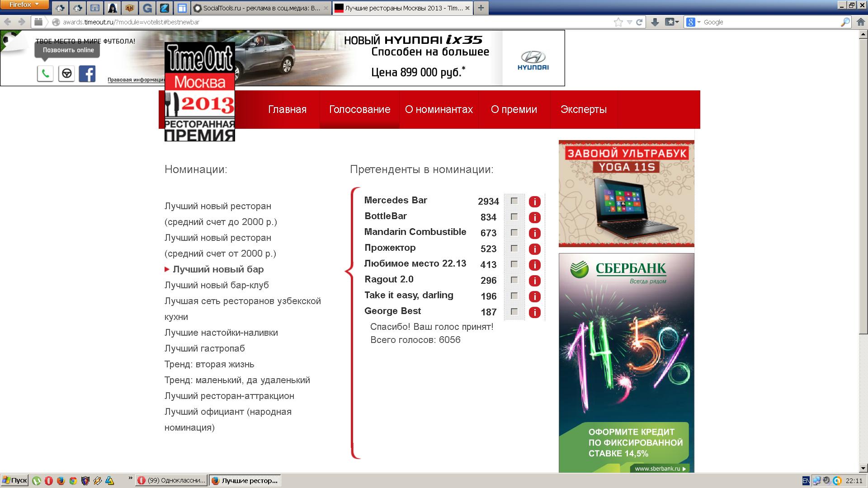Check the Mandarin Combustible vote box

514,233
